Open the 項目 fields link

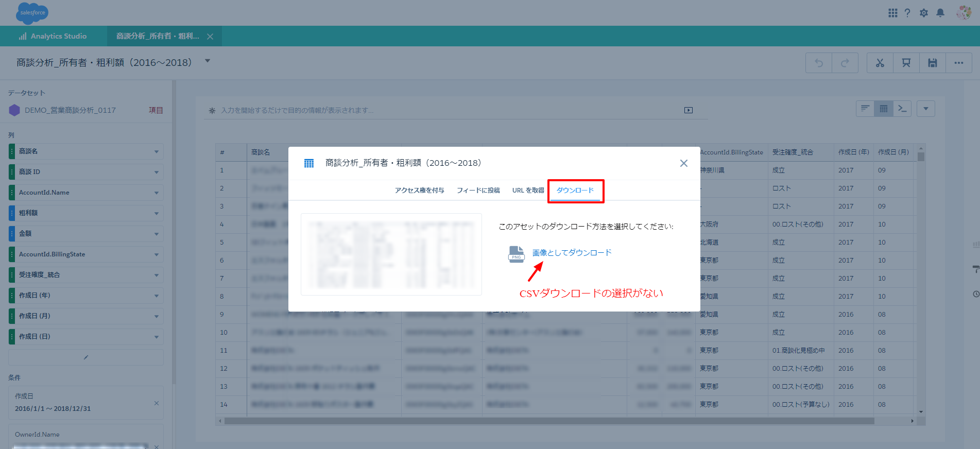[156, 110]
